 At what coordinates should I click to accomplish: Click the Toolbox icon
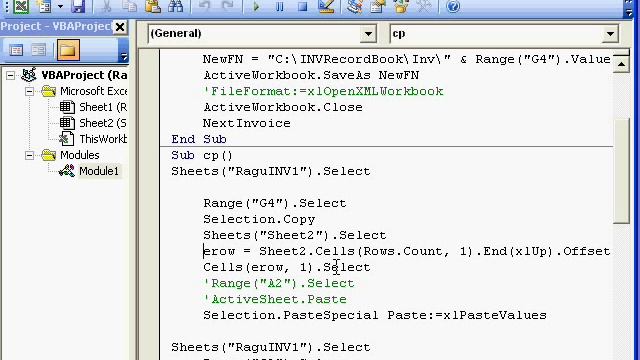[x=424, y=7]
